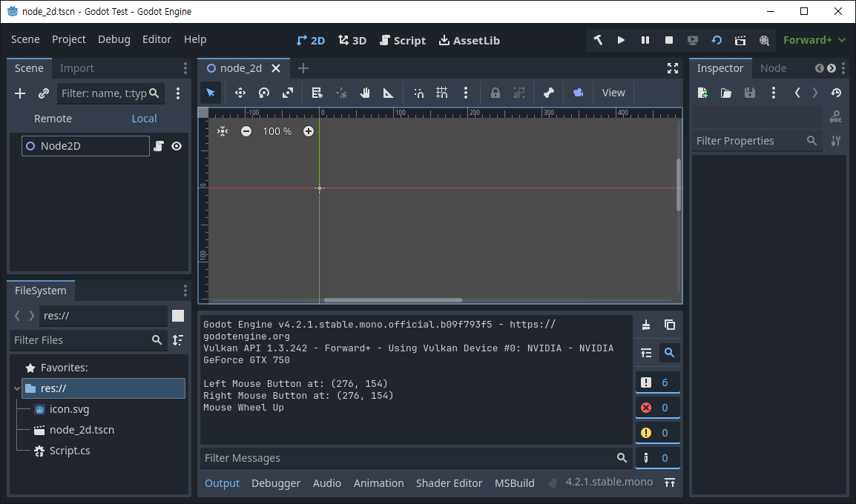Switch to the 3D workspace

tap(352, 40)
